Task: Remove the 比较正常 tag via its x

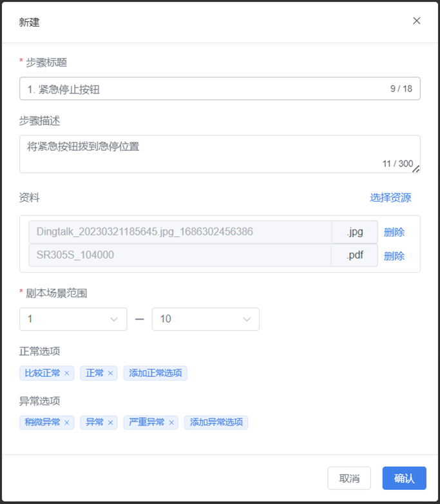Action: click(x=67, y=373)
